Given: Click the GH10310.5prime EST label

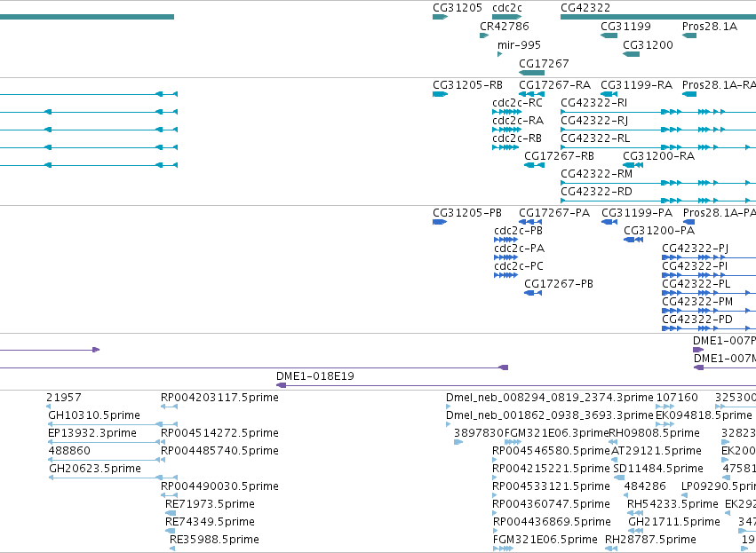Looking at the screenshot, I should click(x=94, y=415).
